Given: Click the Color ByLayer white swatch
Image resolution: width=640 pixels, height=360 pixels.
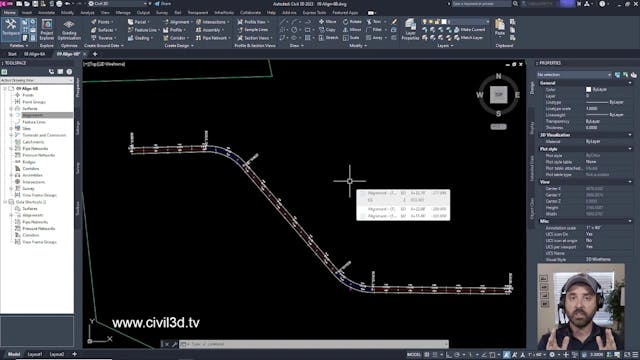Looking at the screenshot, I should point(589,89).
